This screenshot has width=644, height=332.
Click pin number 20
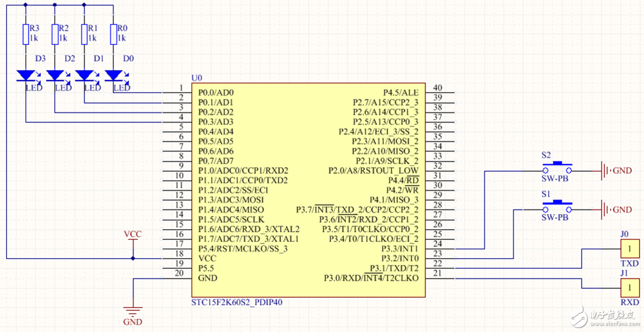click(x=179, y=274)
